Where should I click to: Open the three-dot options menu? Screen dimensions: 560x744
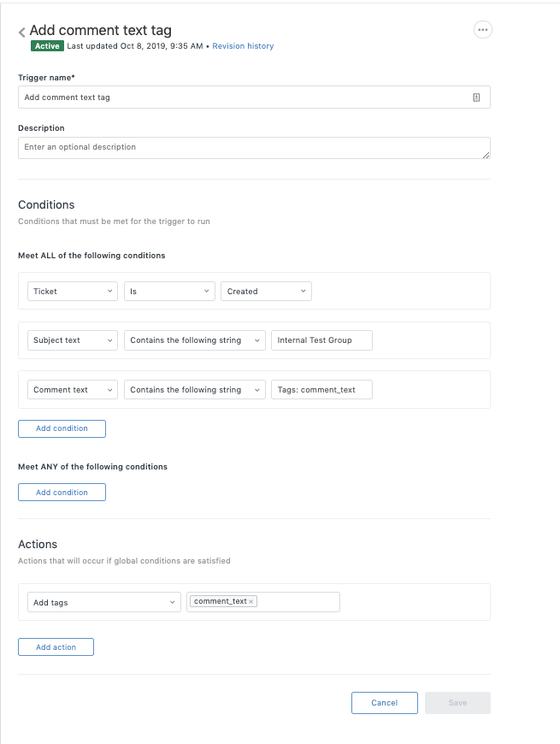[x=482, y=30]
